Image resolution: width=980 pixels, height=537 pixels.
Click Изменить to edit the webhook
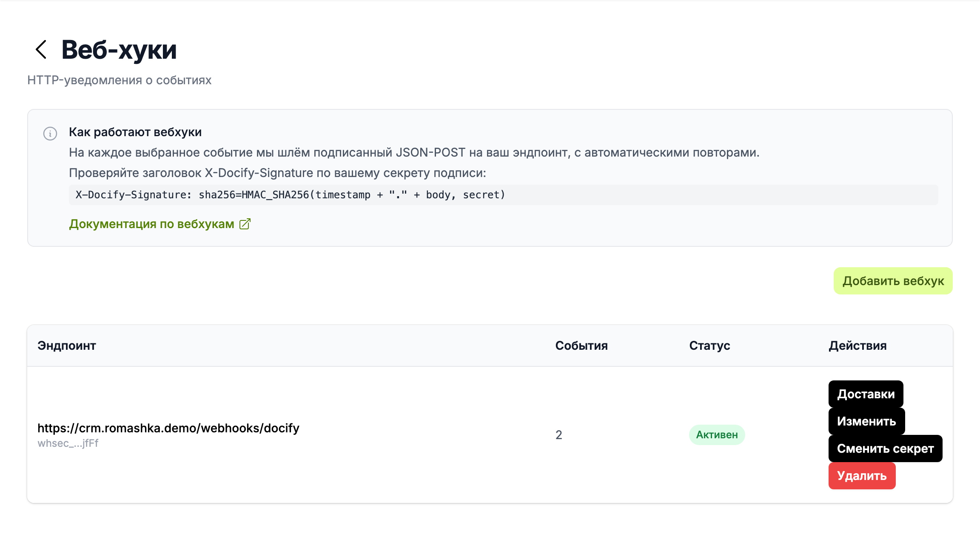point(866,421)
